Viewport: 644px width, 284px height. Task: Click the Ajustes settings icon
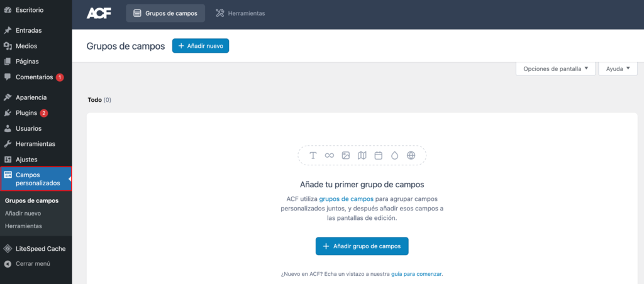tap(7, 159)
